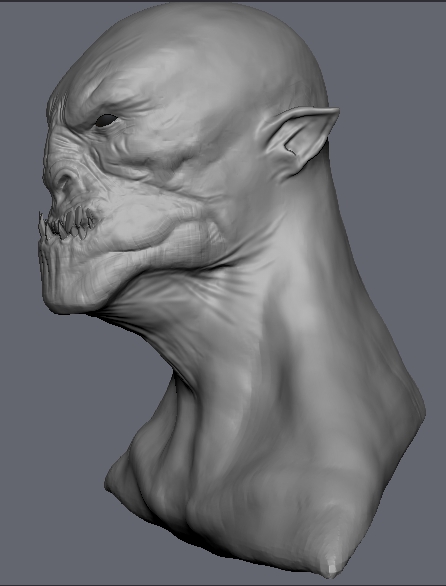
Task: Select the pointed ear tip
Action: click(332, 112)
